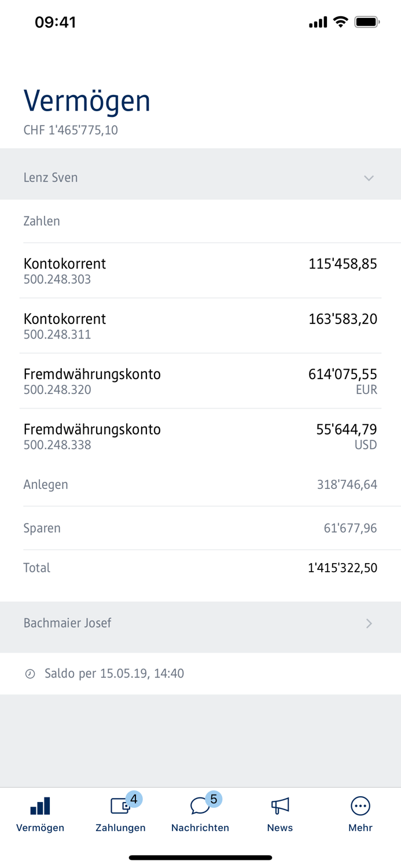This screenshot has height=868, width=401.
Task: Tap the Sparen savings row
Action: pos(200,528)
